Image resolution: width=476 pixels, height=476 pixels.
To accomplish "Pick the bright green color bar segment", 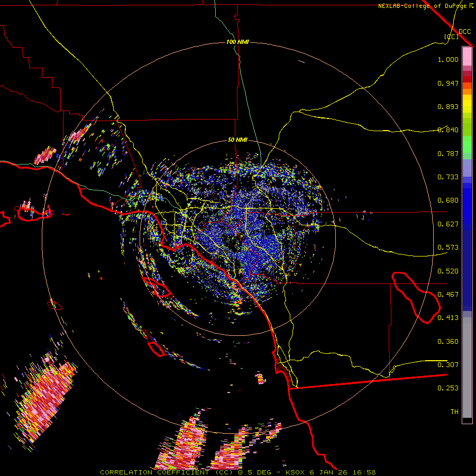I will [x=467, y=144].
